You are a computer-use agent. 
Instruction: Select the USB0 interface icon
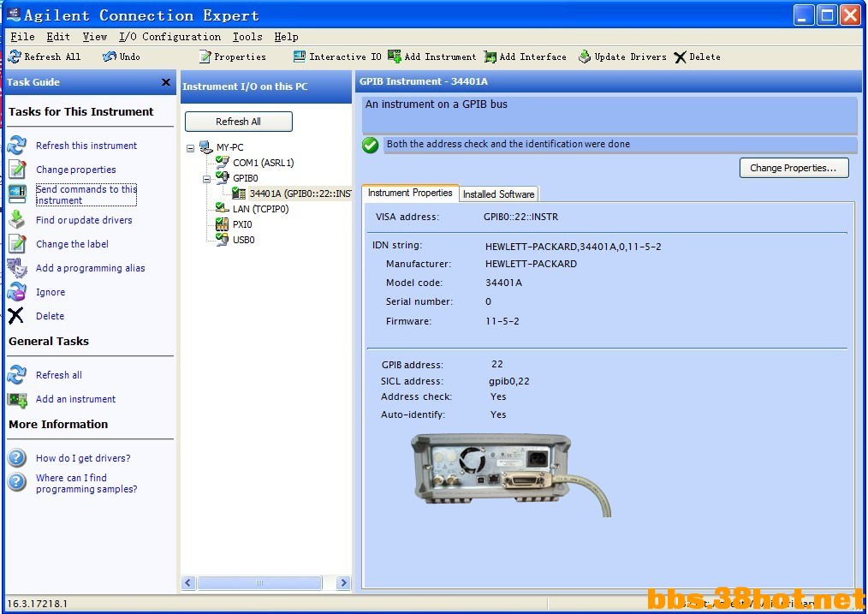tap(222, 239)
